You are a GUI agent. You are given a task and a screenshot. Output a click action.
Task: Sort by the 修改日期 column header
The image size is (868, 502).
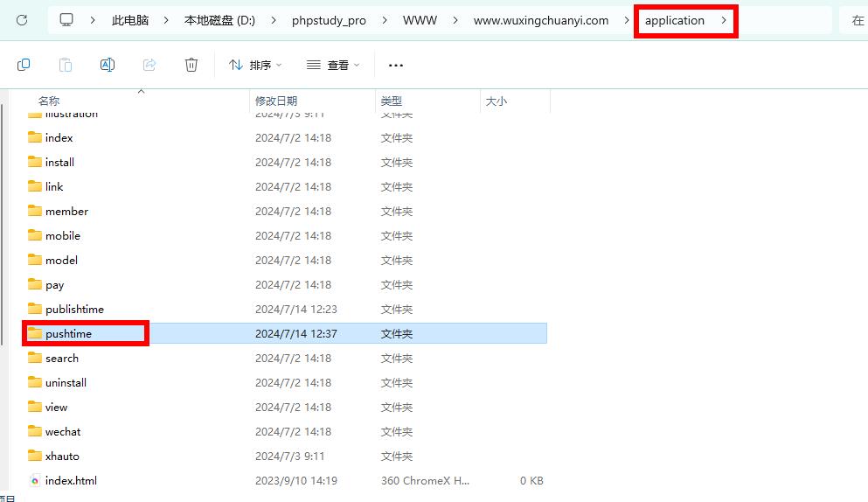[276, 101]
